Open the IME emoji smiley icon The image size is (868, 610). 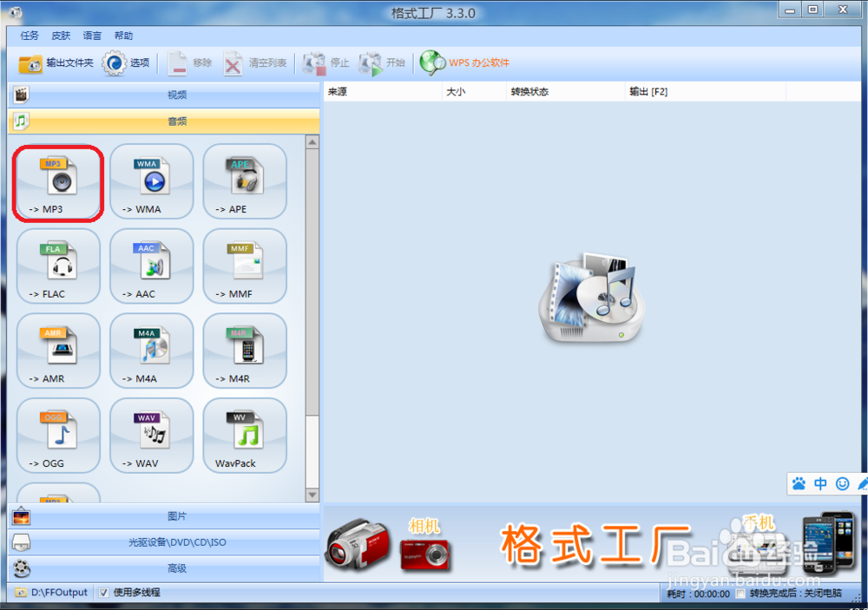pos(843,484)
